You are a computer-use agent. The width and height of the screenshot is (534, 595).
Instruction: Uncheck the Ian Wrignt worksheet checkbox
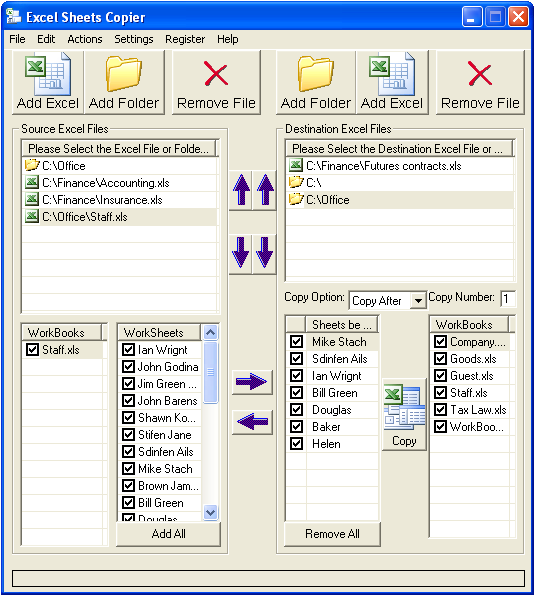pos(129,349)
